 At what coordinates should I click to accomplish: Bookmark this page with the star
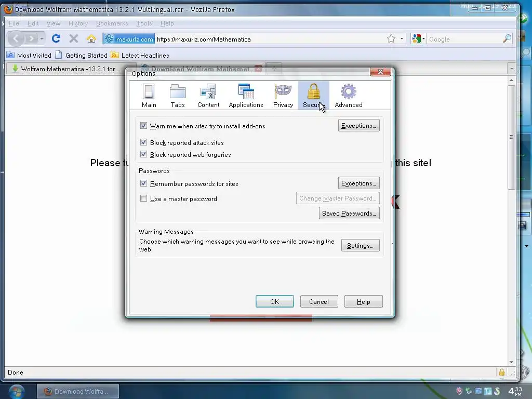[391, 38]
